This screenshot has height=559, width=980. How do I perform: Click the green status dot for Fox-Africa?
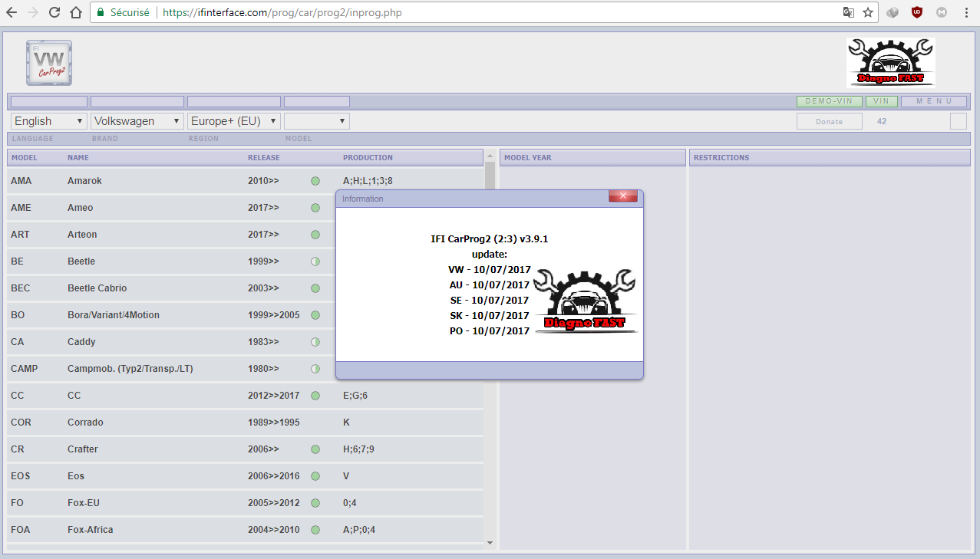[315, 530]
